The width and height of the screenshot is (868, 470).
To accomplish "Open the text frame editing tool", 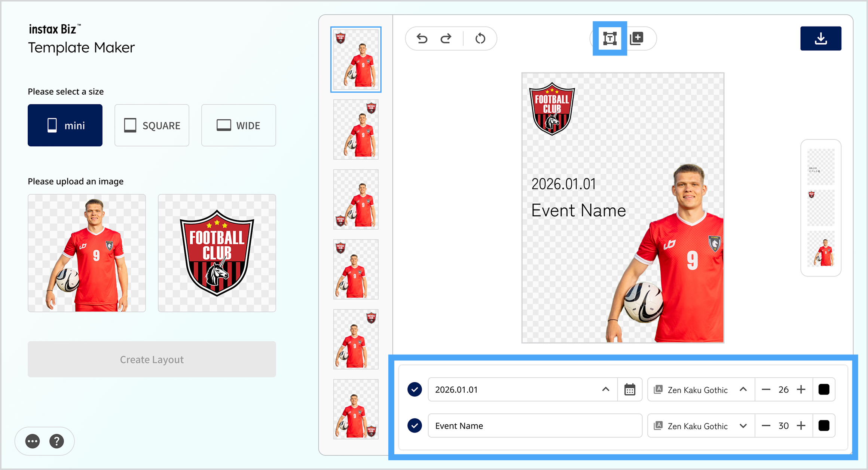I will (609, 38).
